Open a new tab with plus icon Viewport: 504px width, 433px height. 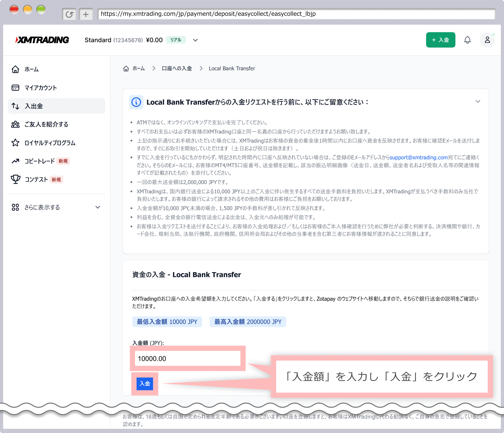[x=86, y=14]
